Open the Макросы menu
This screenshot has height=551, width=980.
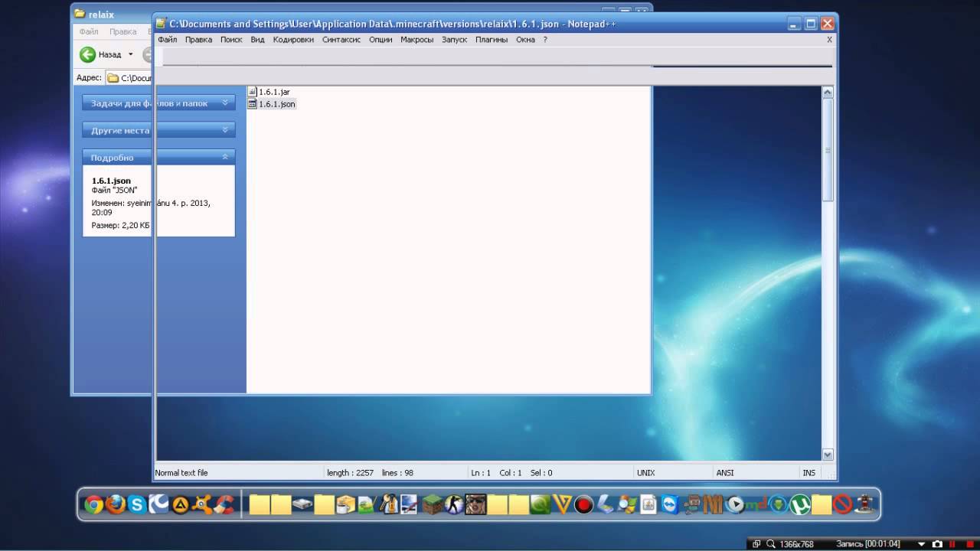point(416,40)
